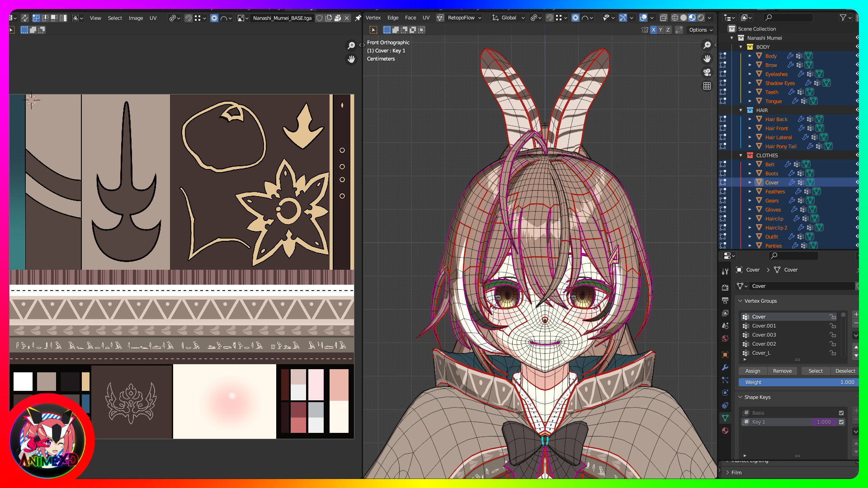Screen dimensions: 868x488
Task: Click the Deselect vertex group button
Action: (845, 371)
